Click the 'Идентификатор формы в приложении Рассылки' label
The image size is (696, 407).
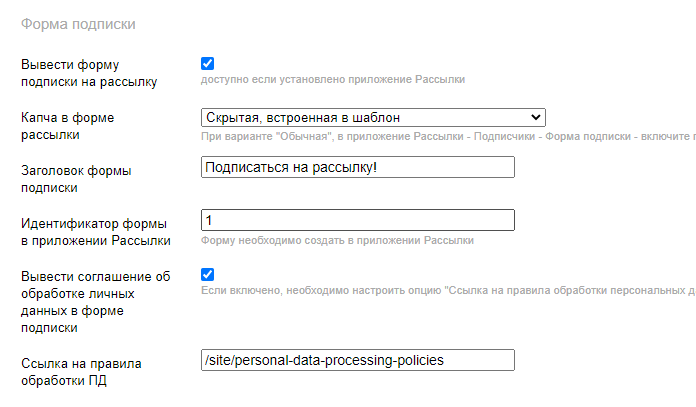pyautogui.click(x=95, y=231)
